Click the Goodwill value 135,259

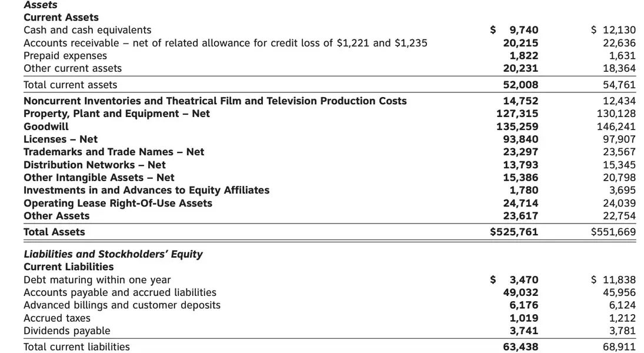pos(518,126)
